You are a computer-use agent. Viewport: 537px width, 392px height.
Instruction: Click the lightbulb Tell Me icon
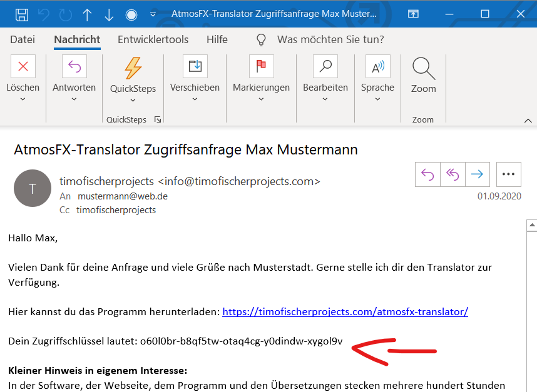[261, 39]
